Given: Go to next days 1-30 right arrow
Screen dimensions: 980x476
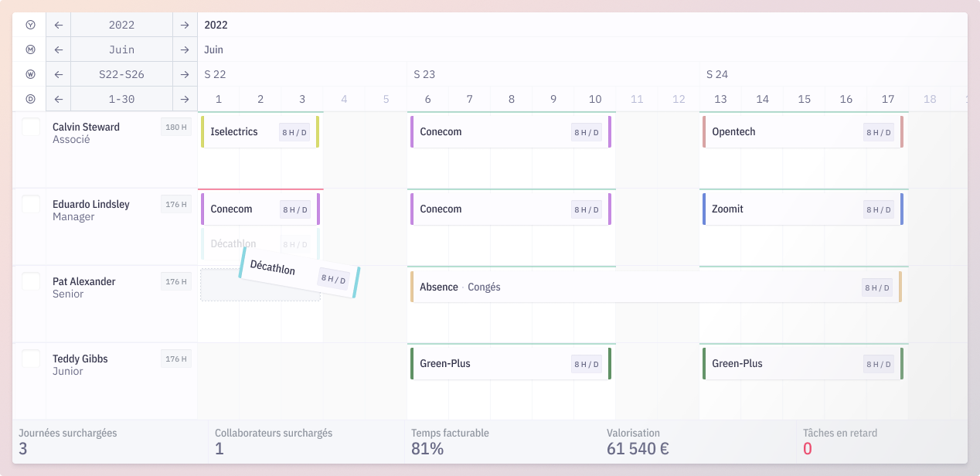Looking at the screenshot, I should [x=185, y=99].
